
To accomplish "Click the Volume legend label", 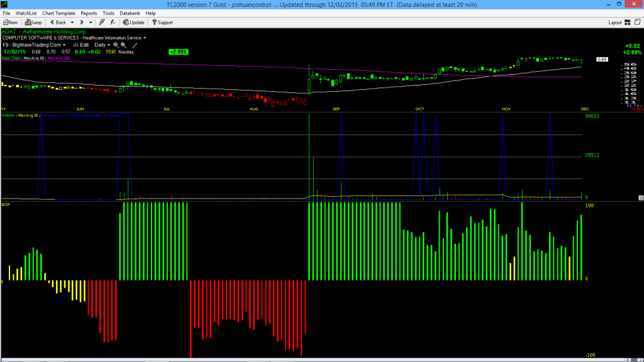I will click(x=8, y=116).
